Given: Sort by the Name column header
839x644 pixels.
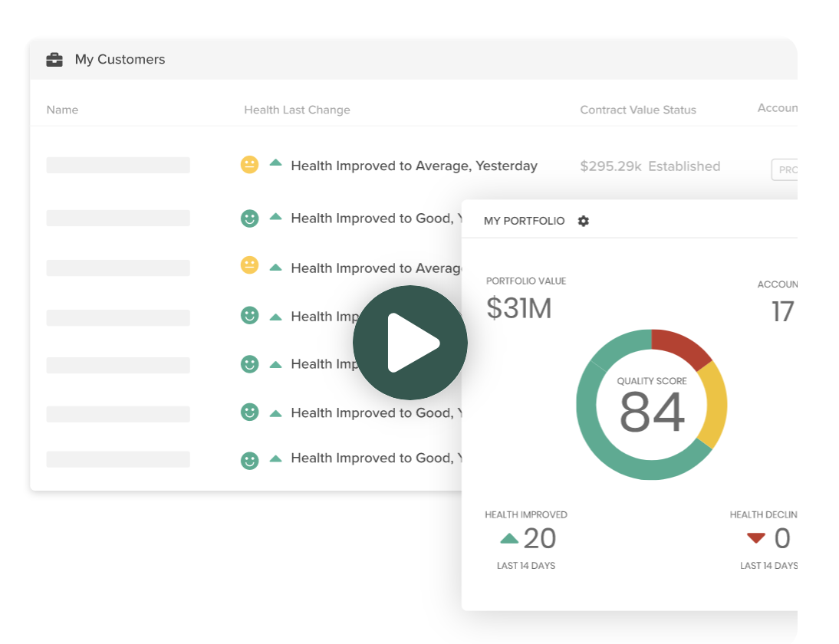Looking at the screenshot, I should pyautogui.click(x=62, y=110).
